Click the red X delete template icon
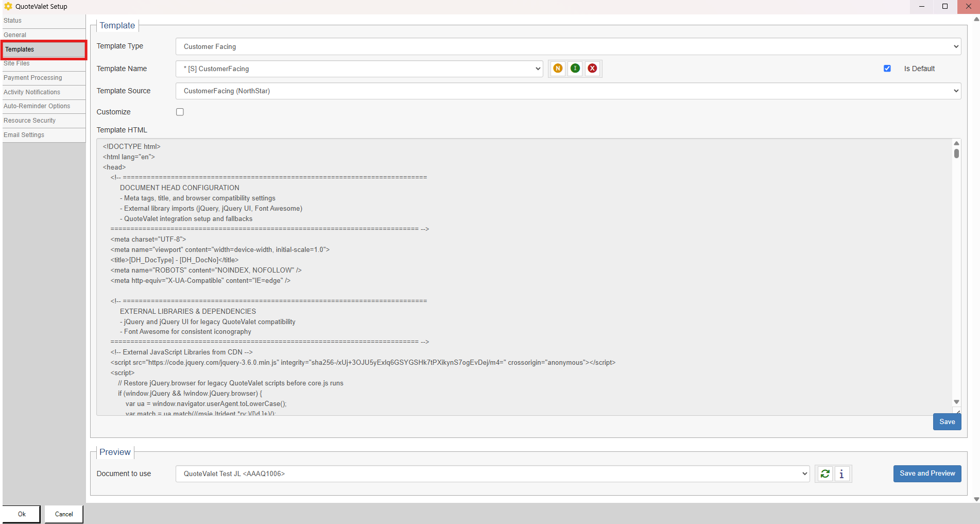Screen dimensions: 980x524 coord(593,69)
